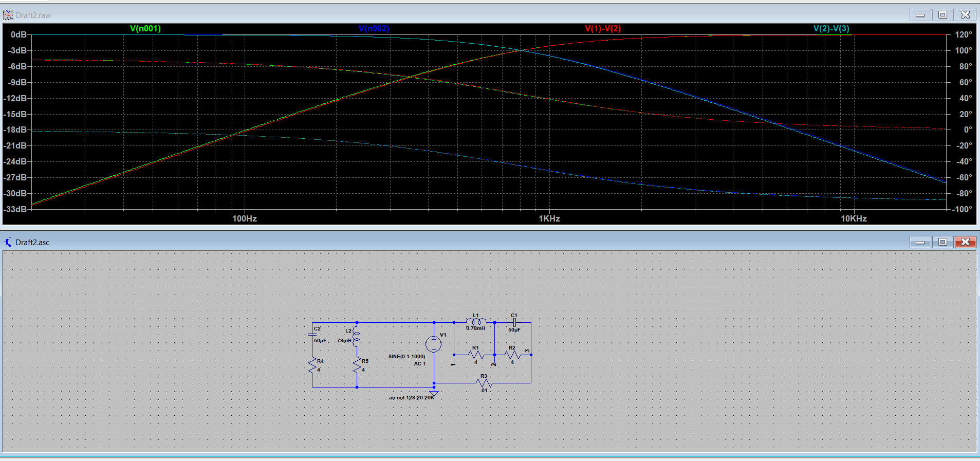980x461 pixels.
Task: Select the V1 voltage source symbol
Action: 433,344
